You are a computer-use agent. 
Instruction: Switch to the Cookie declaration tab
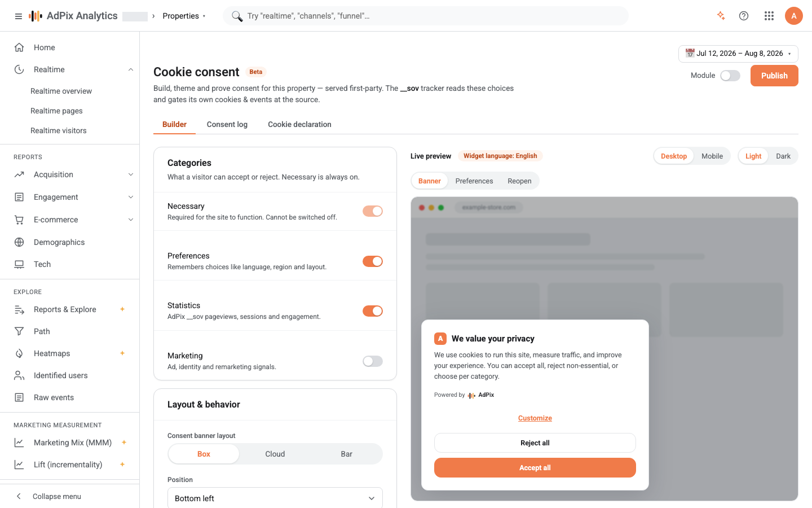(x=299, y=124)
